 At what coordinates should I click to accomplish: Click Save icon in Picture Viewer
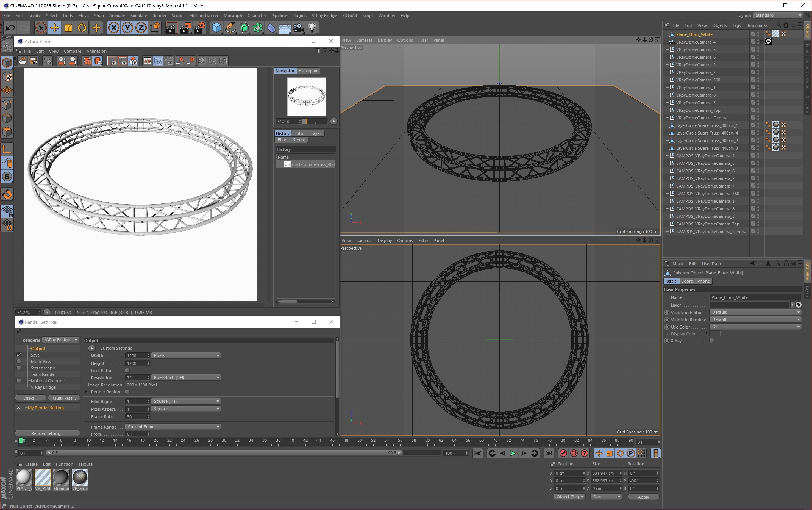pos(33,61)
